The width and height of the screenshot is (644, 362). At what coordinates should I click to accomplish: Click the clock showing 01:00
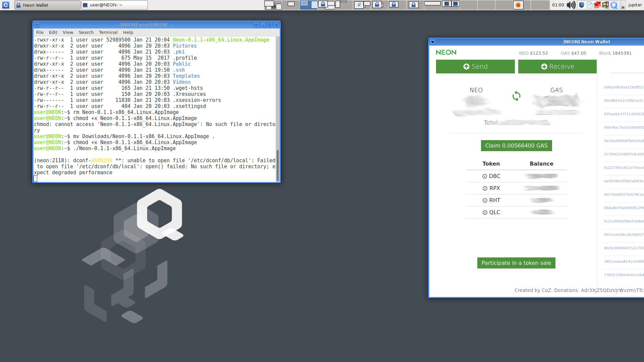558,5
